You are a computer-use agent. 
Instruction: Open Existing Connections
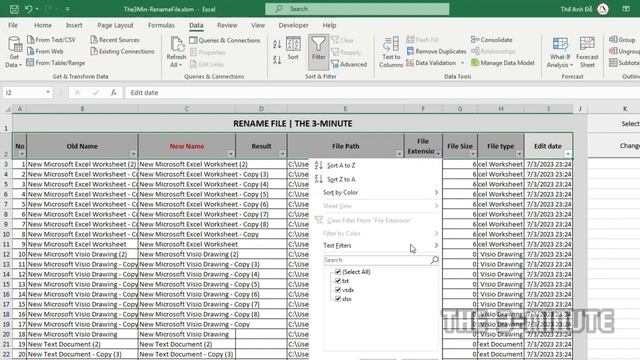tap(122, 51)
